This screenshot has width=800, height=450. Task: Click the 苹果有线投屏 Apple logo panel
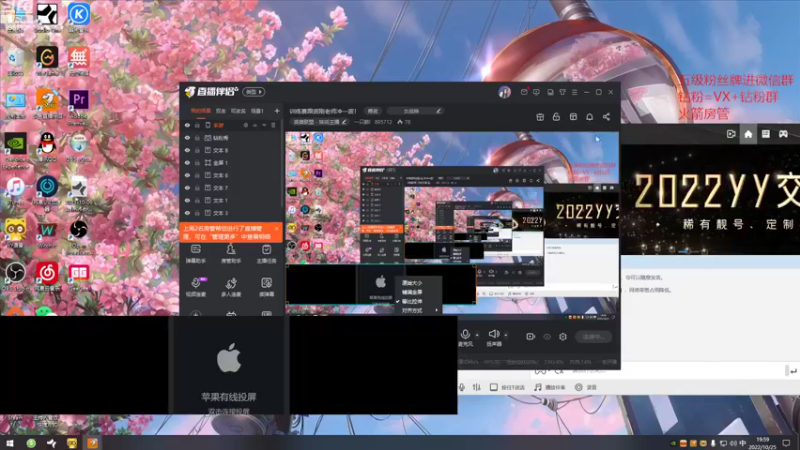click(x=229, y=365)
